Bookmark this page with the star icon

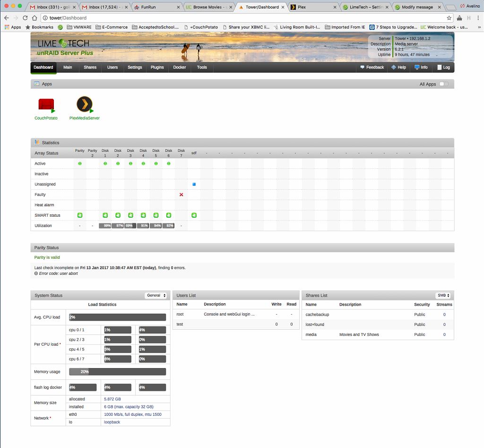[449, 18]
